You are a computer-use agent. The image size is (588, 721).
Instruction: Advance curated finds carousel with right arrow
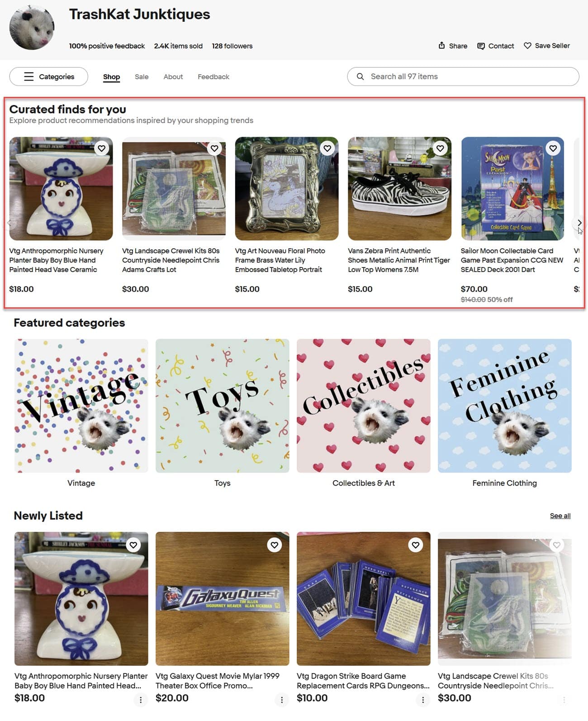pyautogui.click(x=579, y=223)
